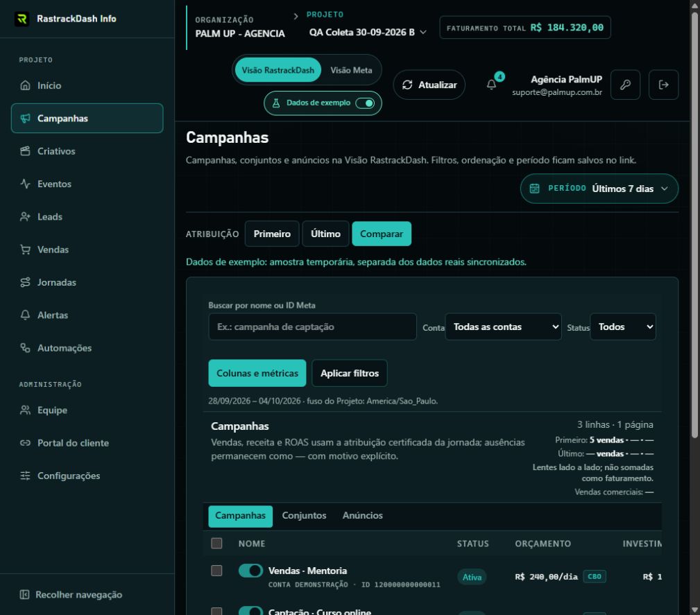700x615 pixels.
Task: Click the calendar icon in Período selector
Action: pyautogui.click(x=534, y=189)
